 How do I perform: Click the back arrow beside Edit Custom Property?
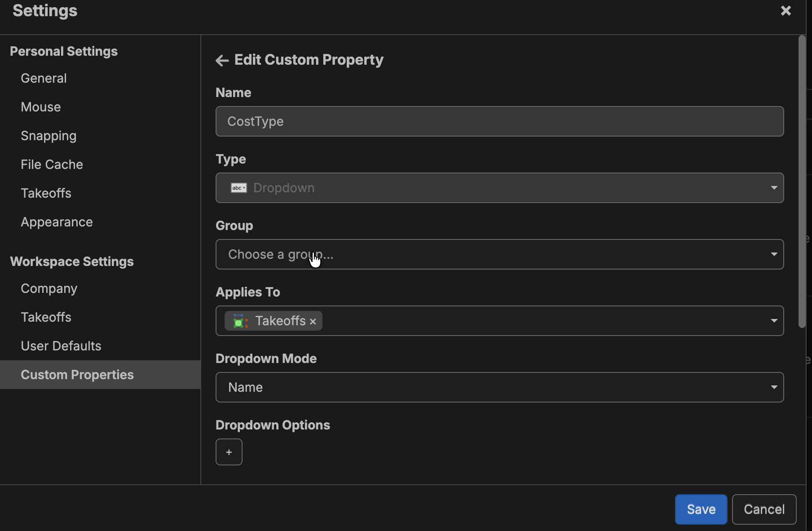(222, 60)
